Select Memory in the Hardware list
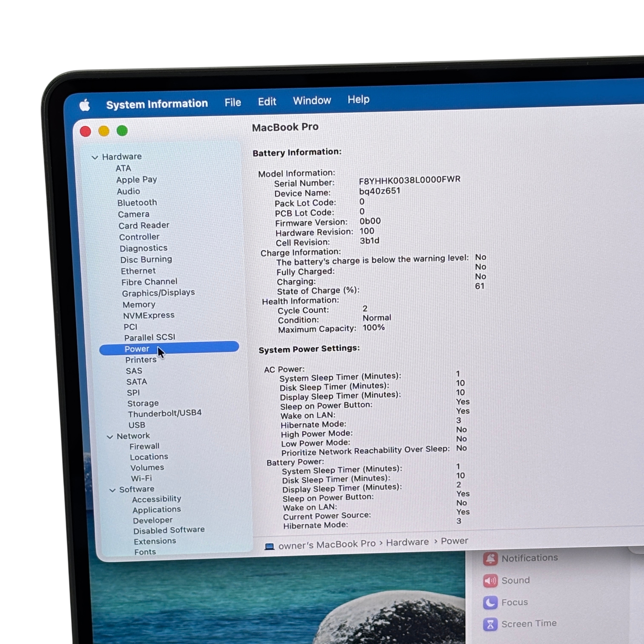Viewport: 644px width, 644px height. (139, 305)
